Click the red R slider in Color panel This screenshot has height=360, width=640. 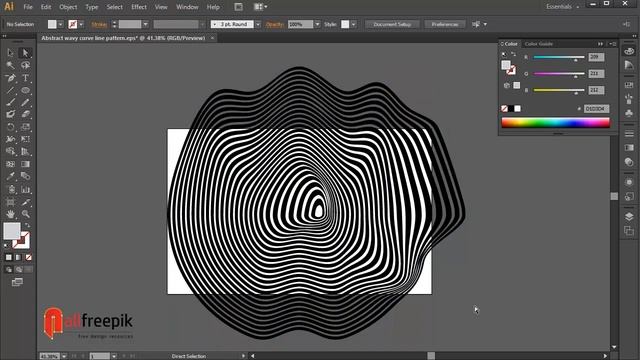[x=559, y=58]
